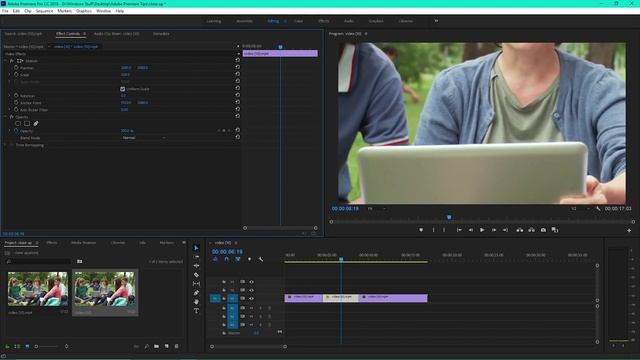Create new bin in Project panel
Screen dimensions: 640x360
click(157, 346)
